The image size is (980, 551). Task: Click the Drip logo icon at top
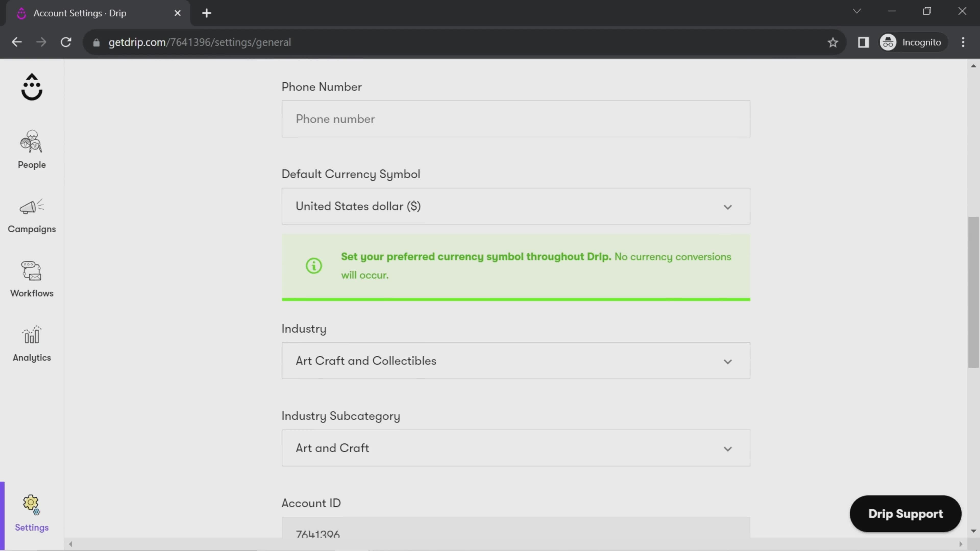pyautogui.click(x=32, y=86)
